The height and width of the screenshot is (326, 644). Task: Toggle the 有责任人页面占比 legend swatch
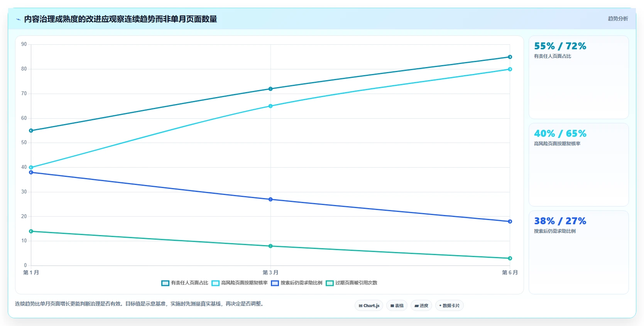pos(165,283)
